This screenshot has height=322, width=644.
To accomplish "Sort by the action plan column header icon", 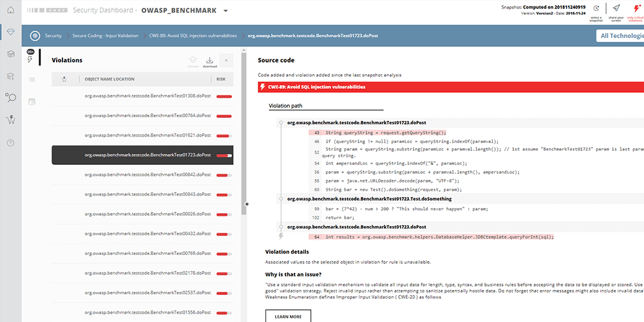I will click(x=64, y=79).
